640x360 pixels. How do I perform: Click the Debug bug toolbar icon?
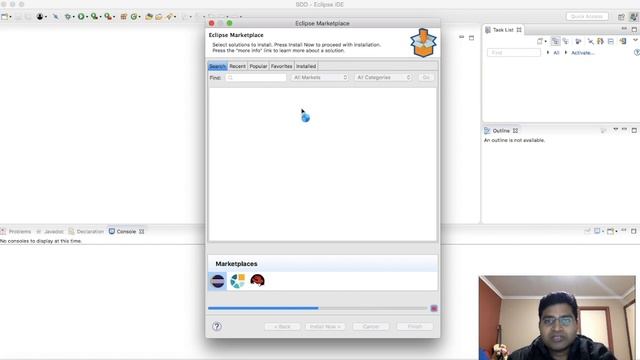coord(68,17)
